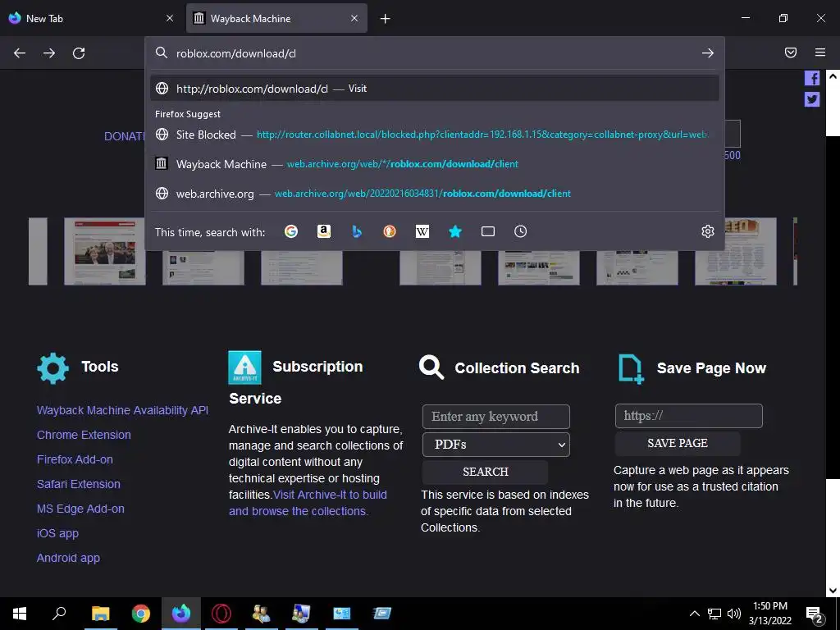
Task: Search this time with Wikipedia
Action: (422, 231)
